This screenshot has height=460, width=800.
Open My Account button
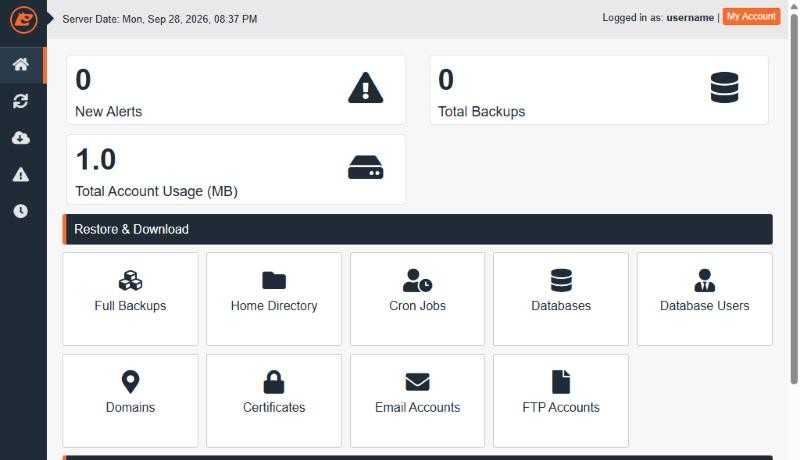click(x=751, y=16)
